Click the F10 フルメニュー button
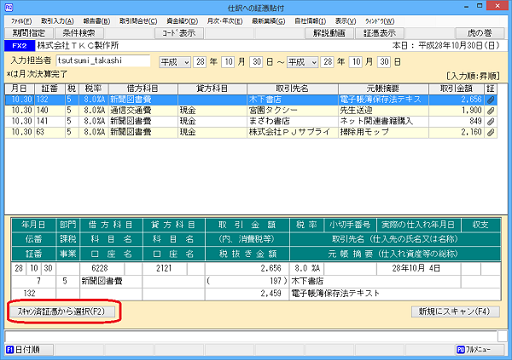The height and width of the screenshot is (360, 512). tap(480, 350)
